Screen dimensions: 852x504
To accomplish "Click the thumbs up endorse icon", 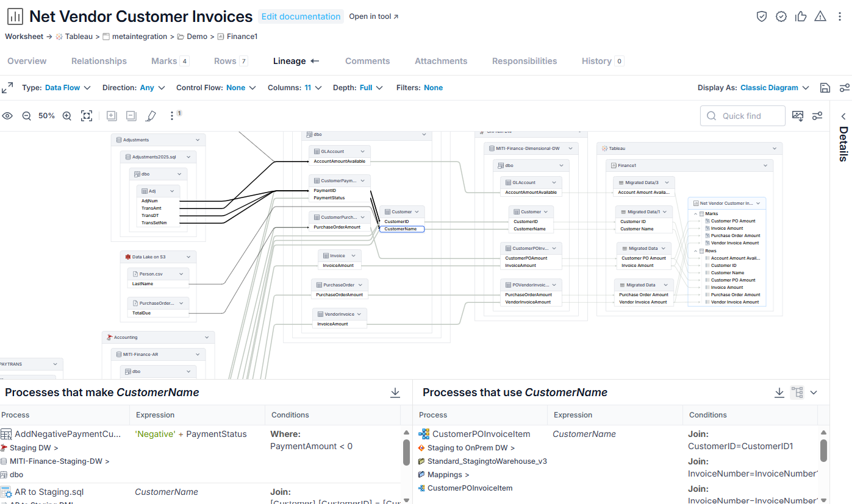I will [801, 16].
